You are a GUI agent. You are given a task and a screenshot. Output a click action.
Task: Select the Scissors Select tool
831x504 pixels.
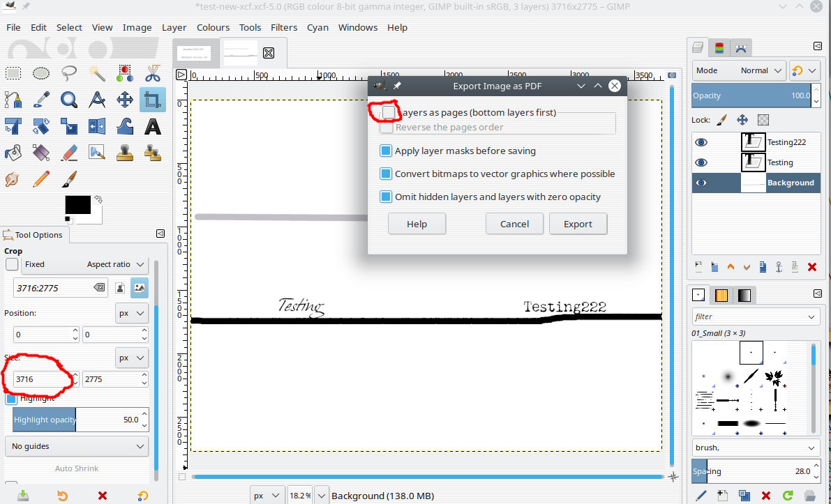tap(153, 73)
